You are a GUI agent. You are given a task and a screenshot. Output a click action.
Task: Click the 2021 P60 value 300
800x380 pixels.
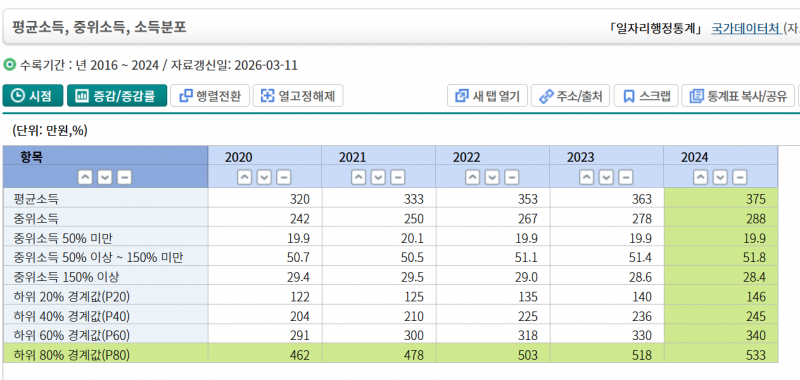(x=379, y=334)
